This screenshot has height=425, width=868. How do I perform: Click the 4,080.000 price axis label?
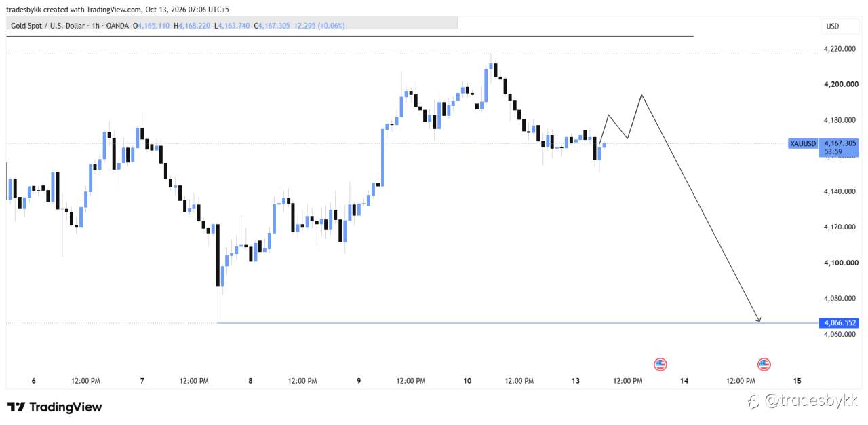[x=839, y=298]
